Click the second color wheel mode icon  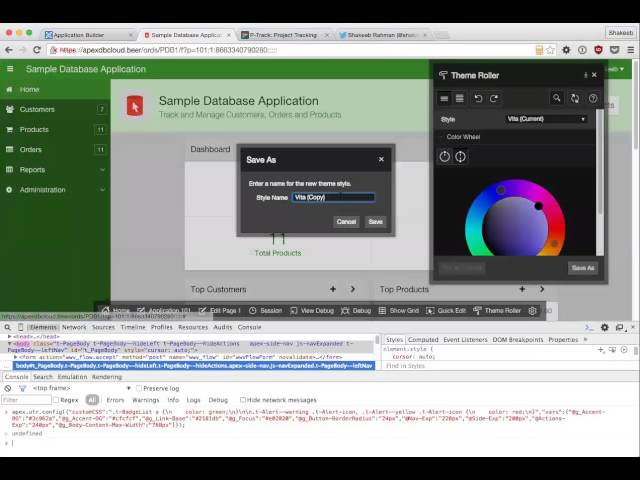[460, 156]
